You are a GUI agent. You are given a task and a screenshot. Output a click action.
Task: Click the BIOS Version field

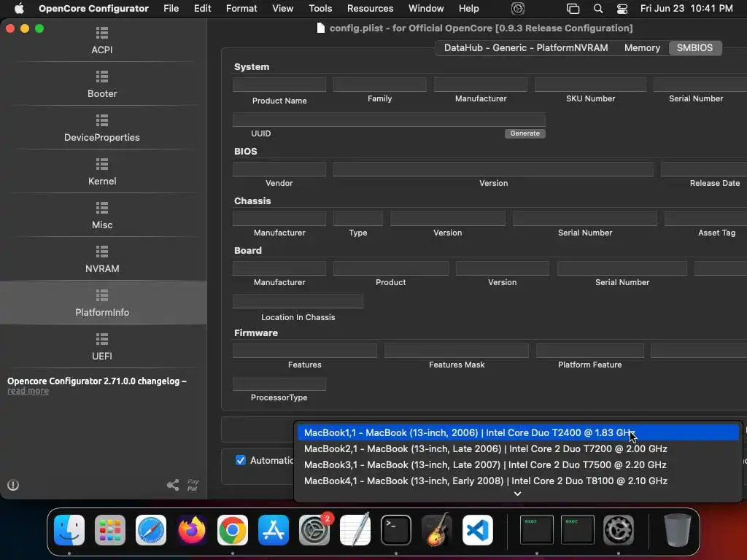493,169
